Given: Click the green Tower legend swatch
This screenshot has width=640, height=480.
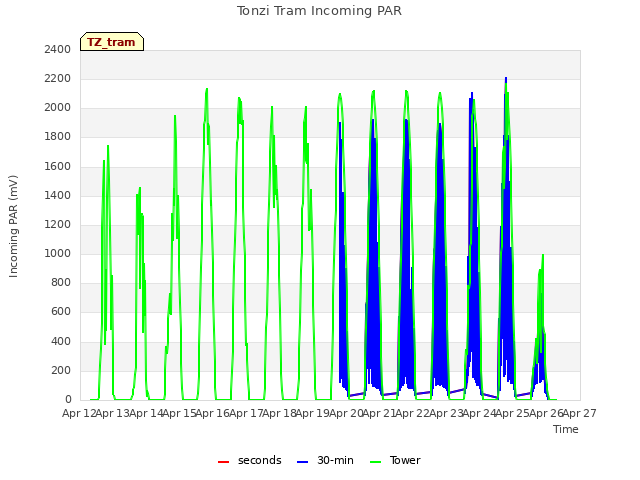Looking at the screenshot, I should 375,462.
